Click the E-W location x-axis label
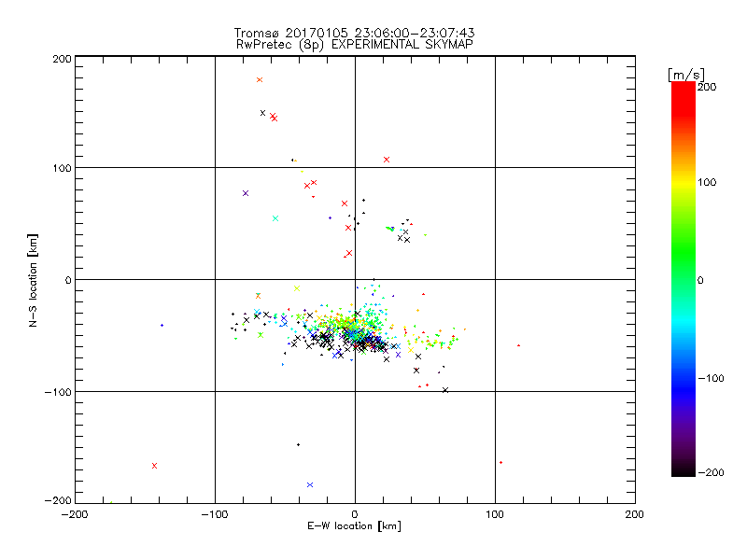This screenshot has height=560, width=747. [354, 526]
